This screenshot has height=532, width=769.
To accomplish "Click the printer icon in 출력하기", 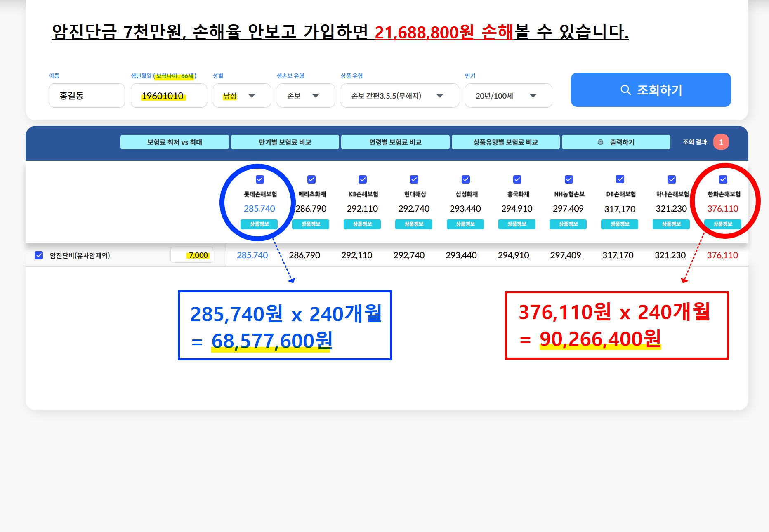I will click(x=600, y=142).
